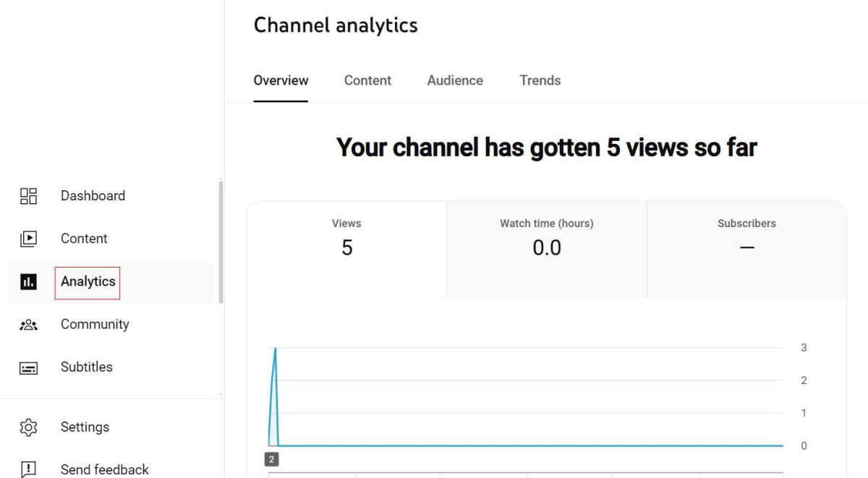Screen dimensions: 868x478
Task: Switch to the Overview tab
Action: [x=281, y=80]
